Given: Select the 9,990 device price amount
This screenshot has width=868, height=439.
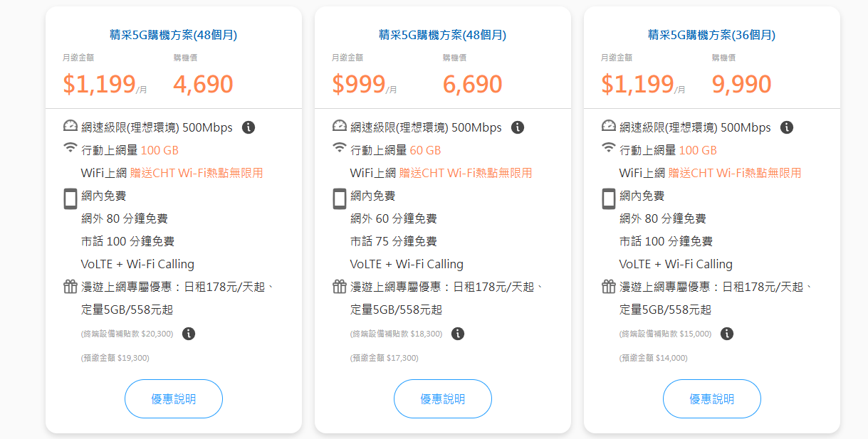Looking at the screenshot, I should [x=741, y=84].
